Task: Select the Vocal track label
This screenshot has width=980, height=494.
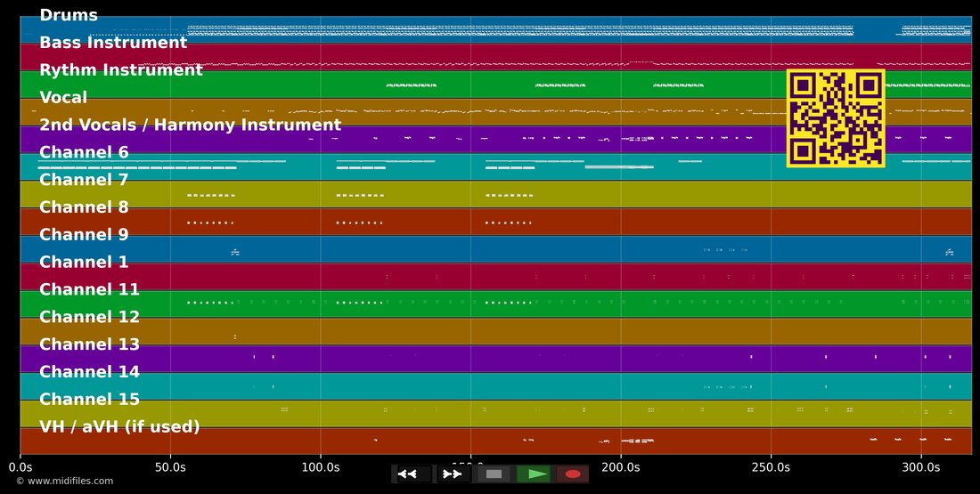Action: coord(63,97)
